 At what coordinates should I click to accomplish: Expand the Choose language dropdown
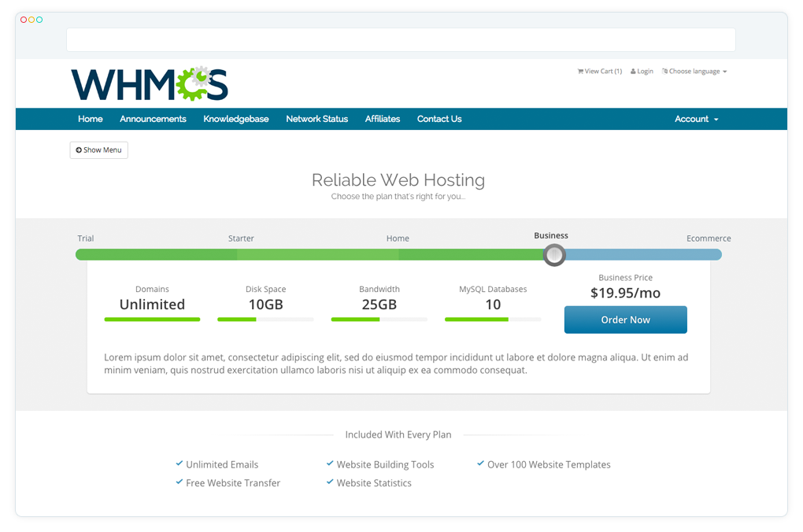694,71
